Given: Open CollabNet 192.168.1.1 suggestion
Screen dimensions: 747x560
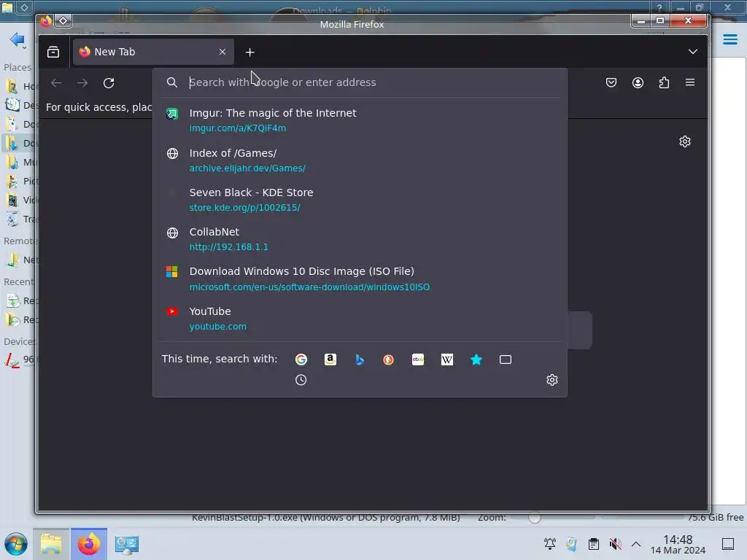Looking at the screenshot, I should pyautogui.click(x=360, y=239).
